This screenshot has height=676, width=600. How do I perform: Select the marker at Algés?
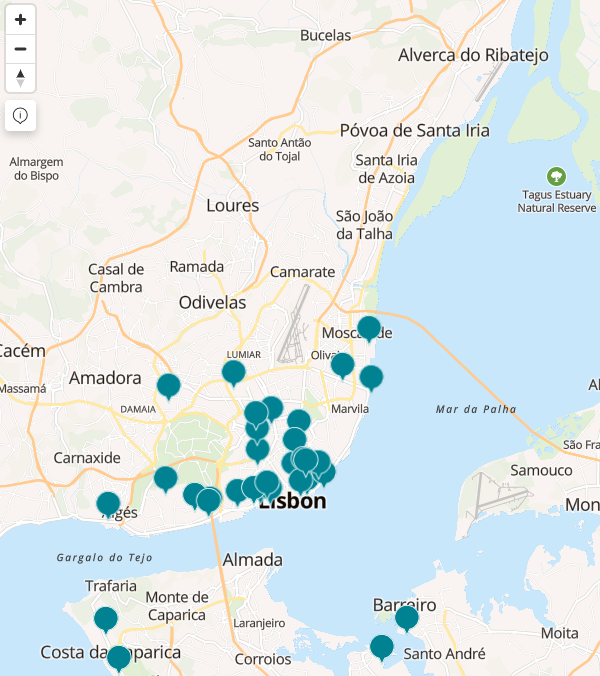tap(108, 504)
